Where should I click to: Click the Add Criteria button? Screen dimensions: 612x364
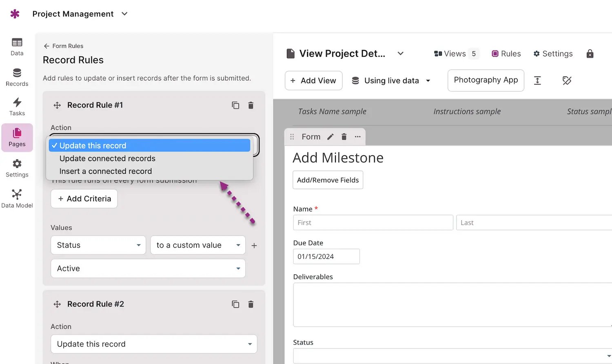point(84,199)
